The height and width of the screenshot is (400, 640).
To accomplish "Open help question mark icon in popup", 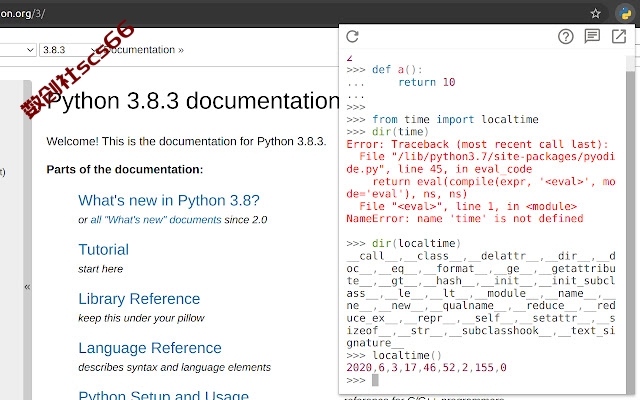I will click(x=565, y=37).
